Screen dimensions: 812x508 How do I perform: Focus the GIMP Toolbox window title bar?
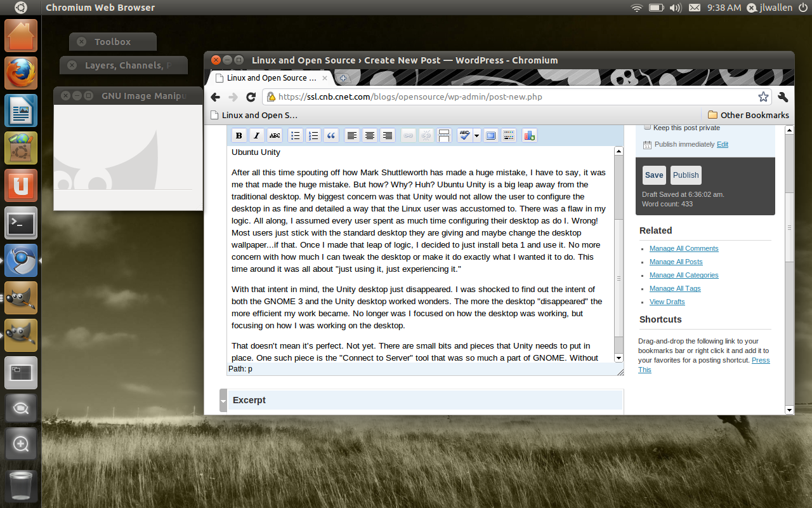click(x=112, y=42)
